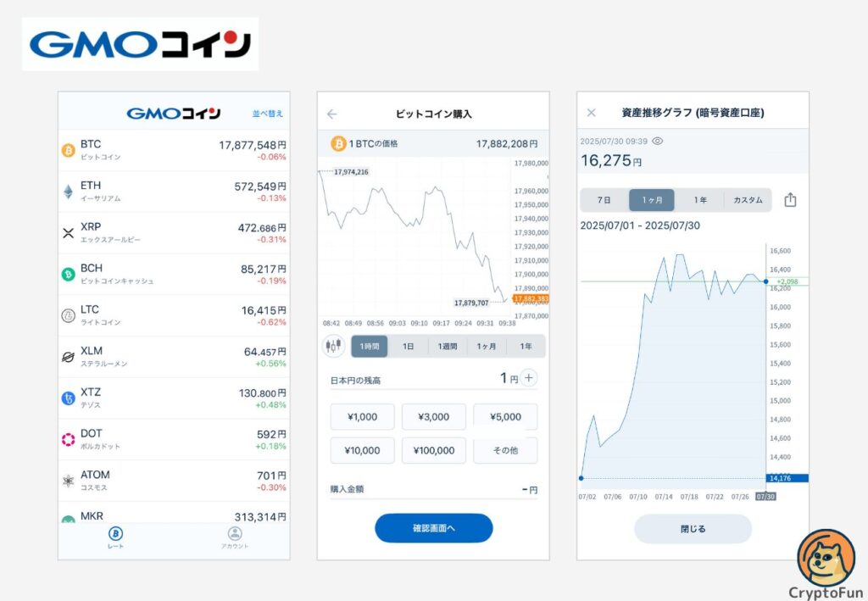Click the green chart endpoint marker
Viewport: 868px width, 601px height.
point(765,281)
